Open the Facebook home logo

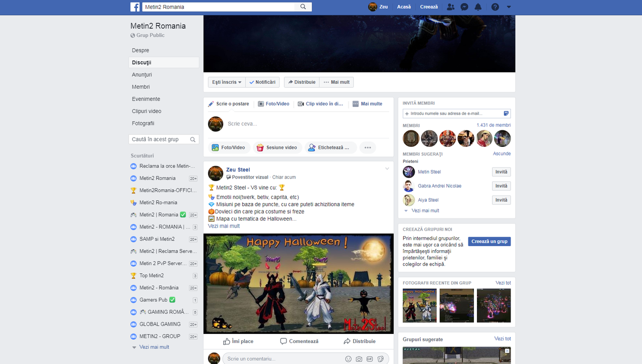(135, 7)
